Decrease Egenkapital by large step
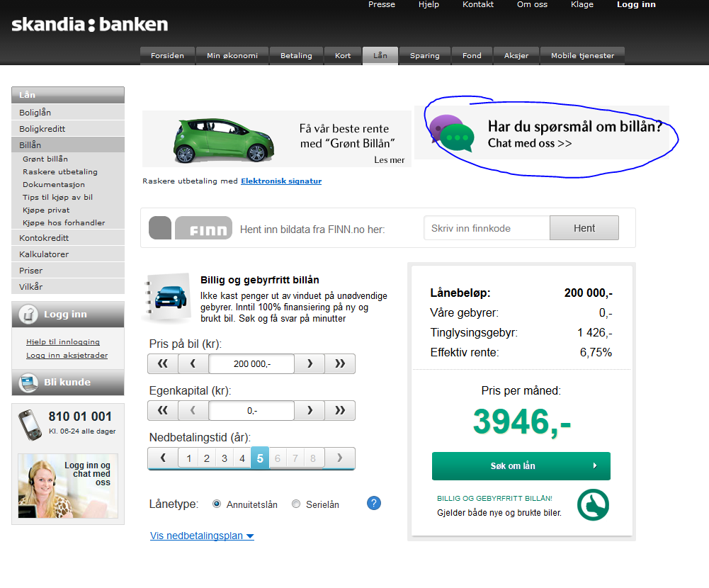This screenshot has height=588, width=709. 163,411
